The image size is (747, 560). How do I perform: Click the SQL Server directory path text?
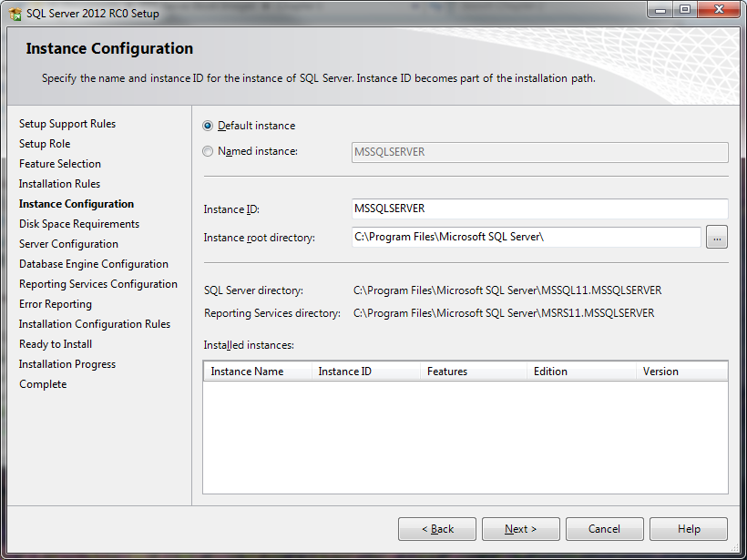tap(507, 290)
